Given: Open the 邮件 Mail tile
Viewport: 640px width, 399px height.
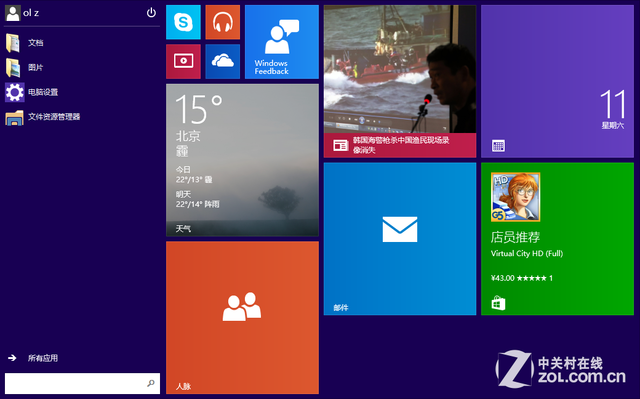Looking at the screenshot, I should coord(400,239).
